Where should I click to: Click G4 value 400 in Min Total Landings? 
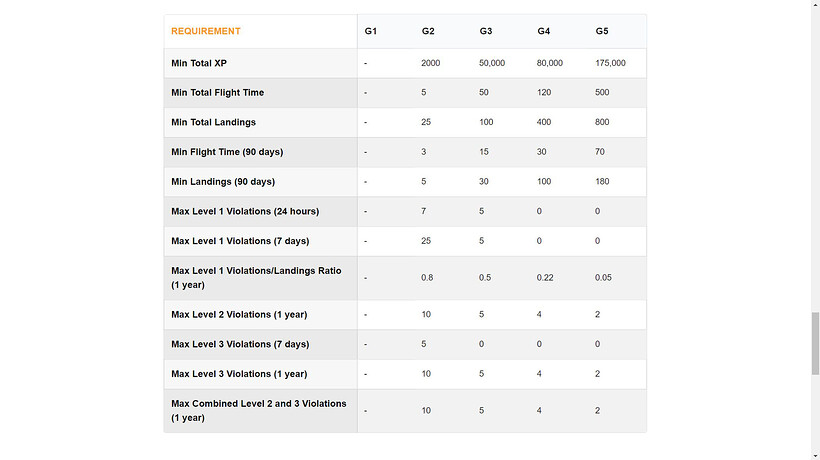[x=544, y=122]
